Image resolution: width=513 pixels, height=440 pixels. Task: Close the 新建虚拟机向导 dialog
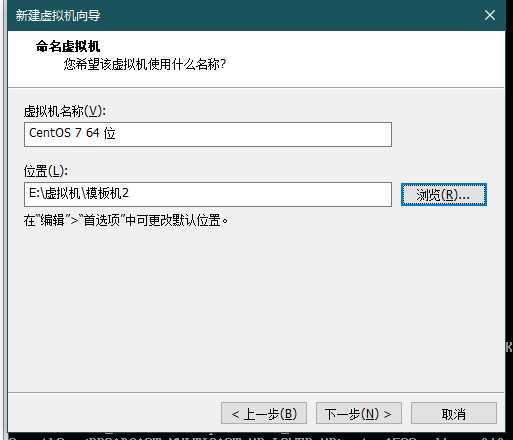tap(490, 15)
